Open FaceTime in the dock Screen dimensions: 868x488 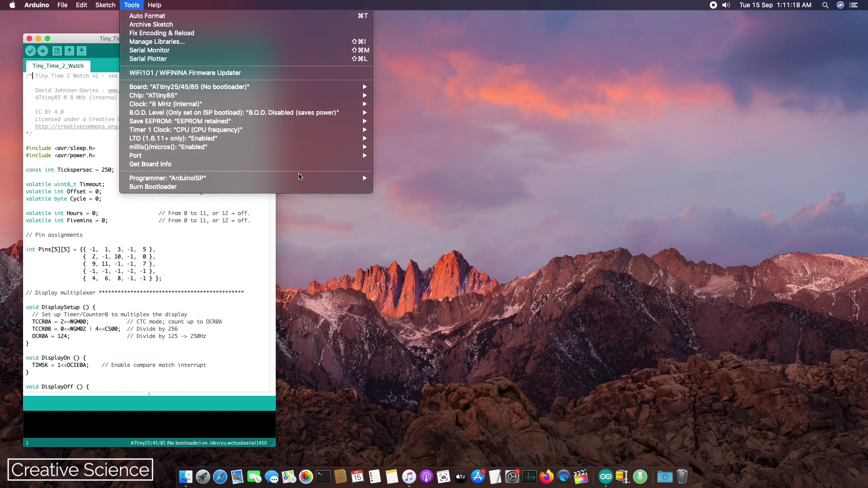255,477
